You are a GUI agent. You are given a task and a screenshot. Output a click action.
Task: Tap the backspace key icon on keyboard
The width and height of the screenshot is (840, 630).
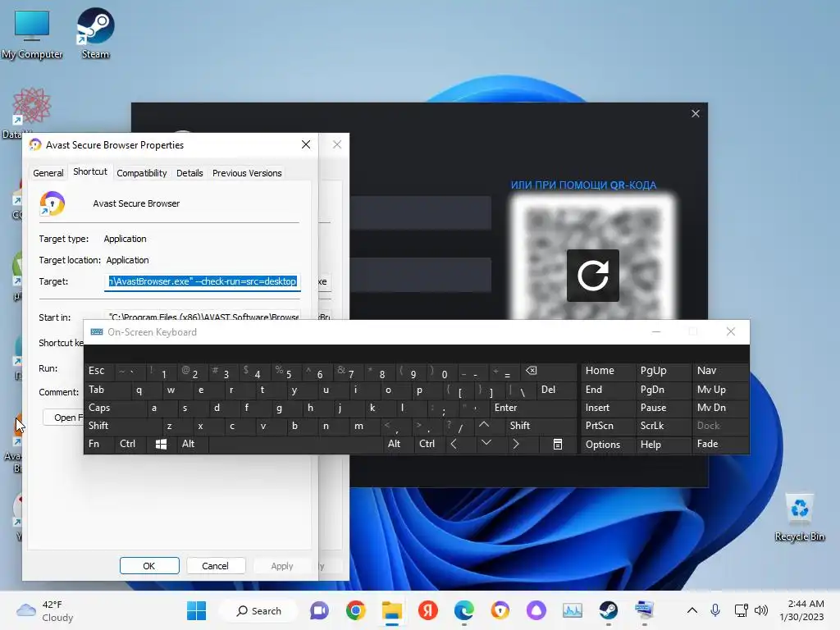click(x=549, y=372)
